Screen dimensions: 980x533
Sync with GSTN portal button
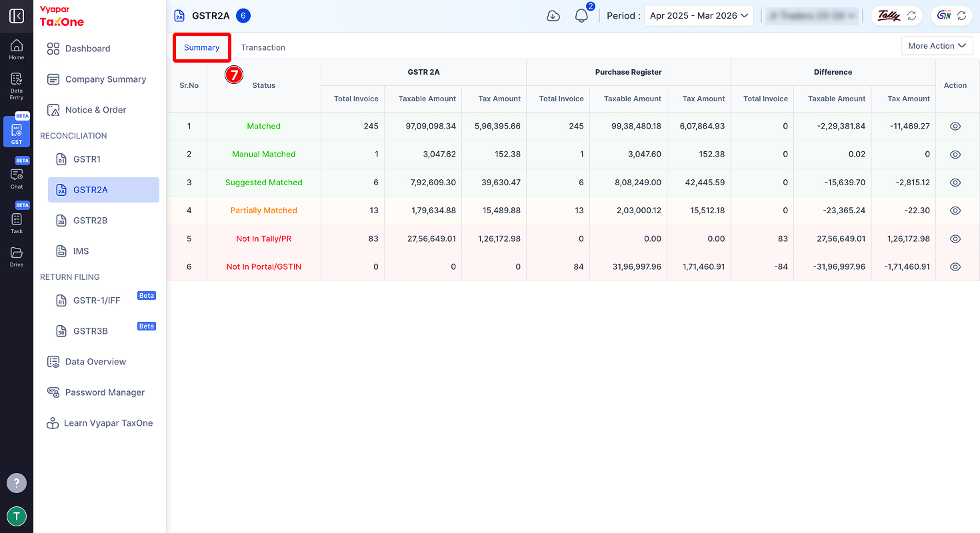pyautogui.click(x=951, y=16)
